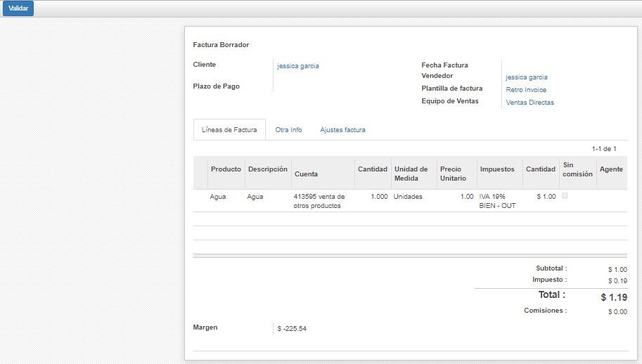Open the Retro Invoice template link
The width and height of the screenshot is (642, 364).
coord(526,90)
